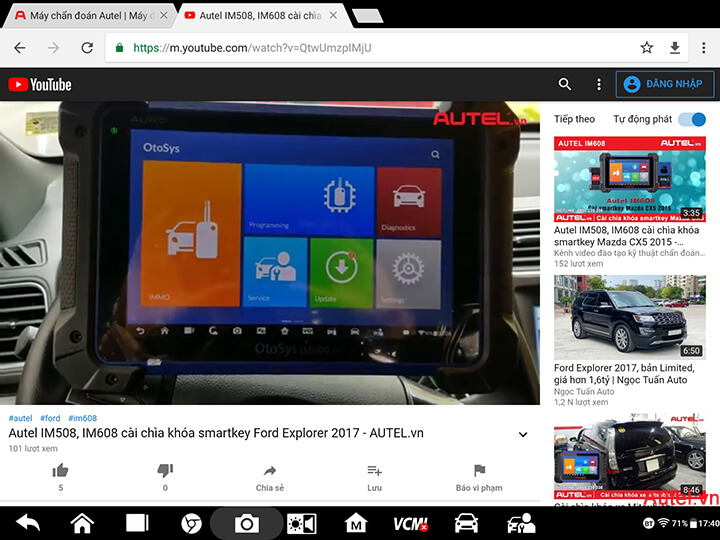Click the car diagnostics shortcut icon
Image resolution: width=720 pixels, height=540 pixels.
[466, 523]
